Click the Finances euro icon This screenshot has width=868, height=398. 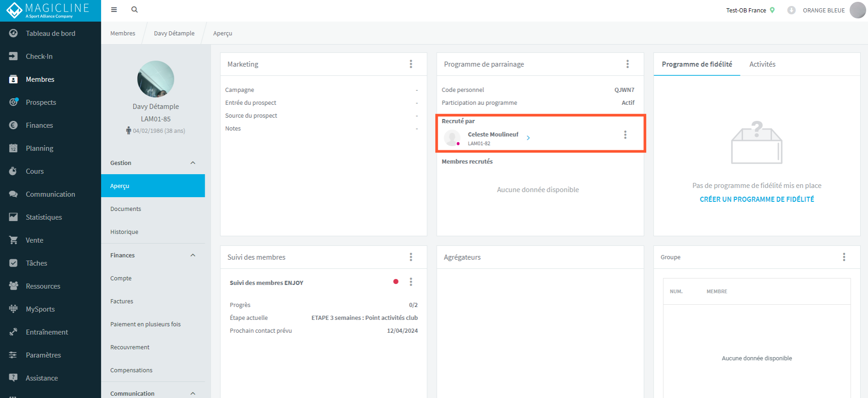pos(13,125)
